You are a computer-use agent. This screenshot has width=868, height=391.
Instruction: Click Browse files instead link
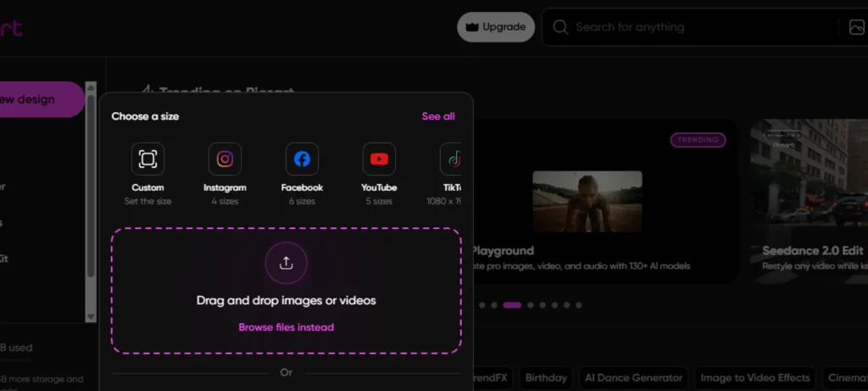point(287,327)
